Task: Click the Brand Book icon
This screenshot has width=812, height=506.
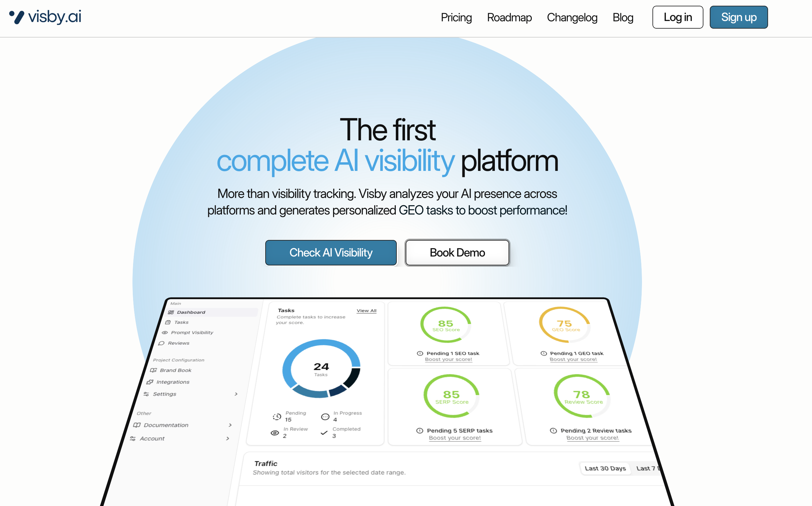Action: [153, 370]
